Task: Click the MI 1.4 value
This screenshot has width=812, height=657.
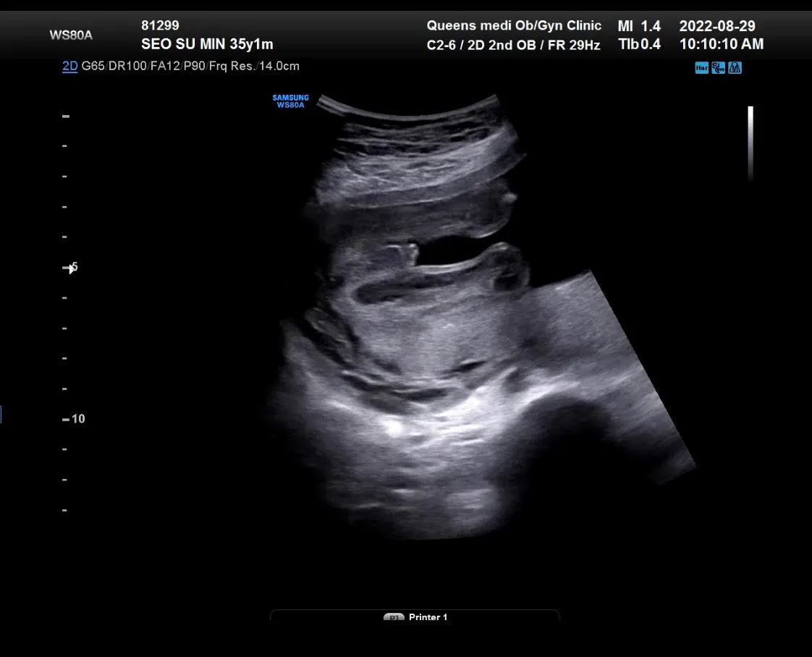Action: point(639,26)
